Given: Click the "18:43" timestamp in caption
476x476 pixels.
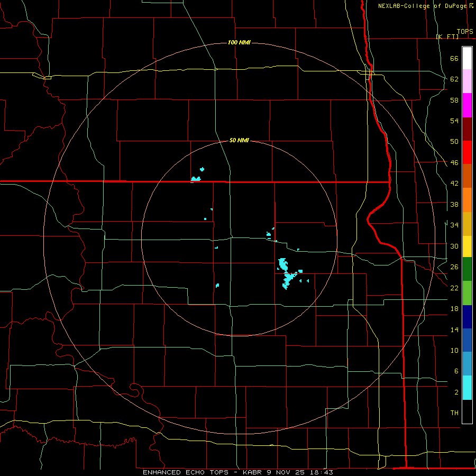Looking at the screenshot, I should [322, 472].
